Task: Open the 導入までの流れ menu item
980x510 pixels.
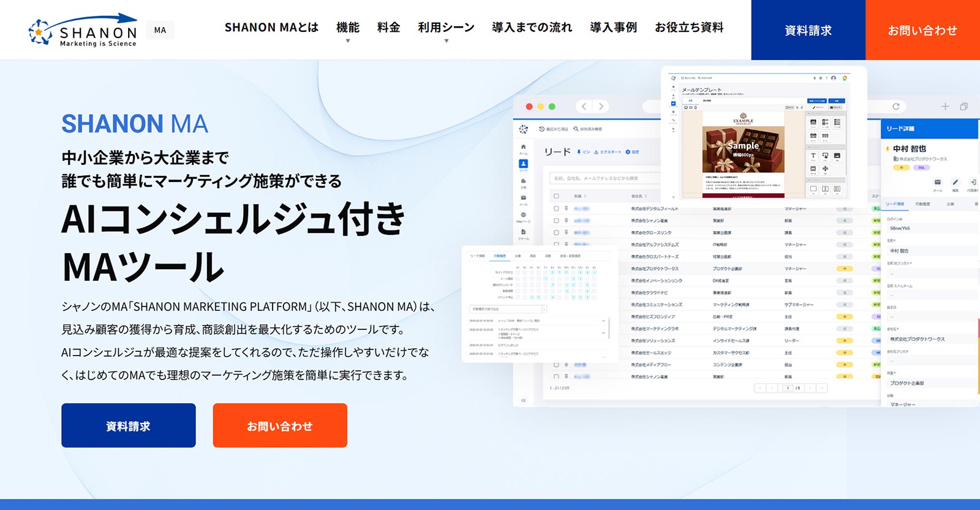Action: (532, 28)
